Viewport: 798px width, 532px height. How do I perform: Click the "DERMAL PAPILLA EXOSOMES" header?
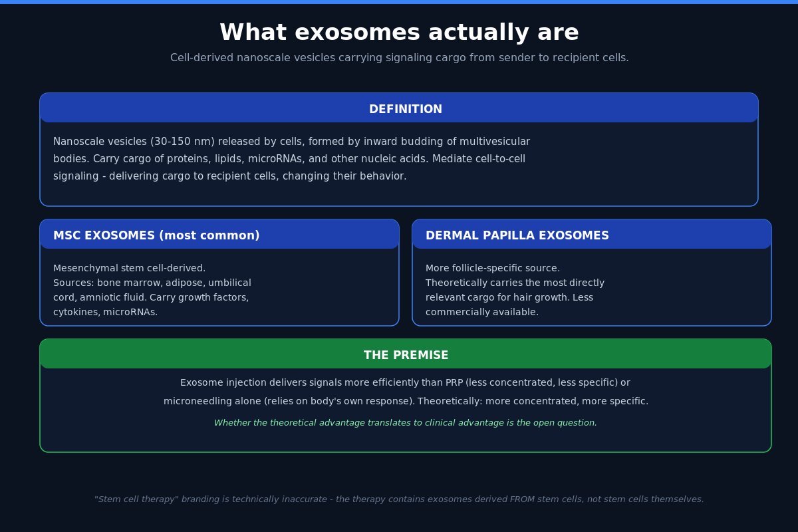click(592, 235)
